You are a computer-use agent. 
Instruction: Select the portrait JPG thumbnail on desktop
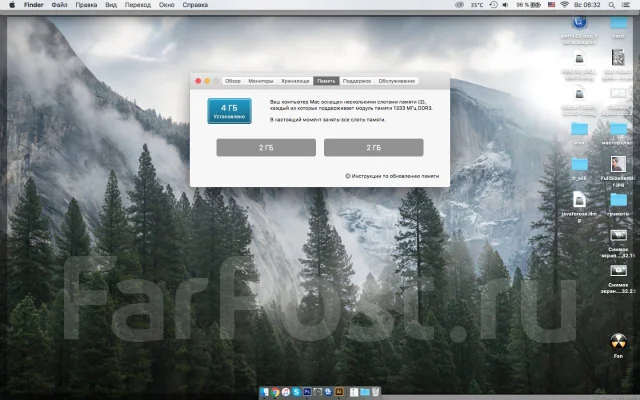(x=618, y=164)
